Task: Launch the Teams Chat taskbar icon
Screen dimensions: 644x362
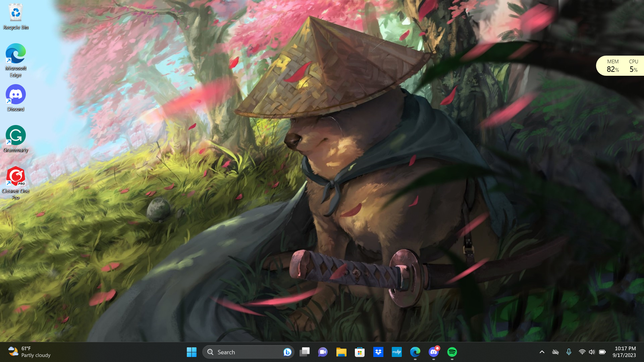Action: [323, 352]
